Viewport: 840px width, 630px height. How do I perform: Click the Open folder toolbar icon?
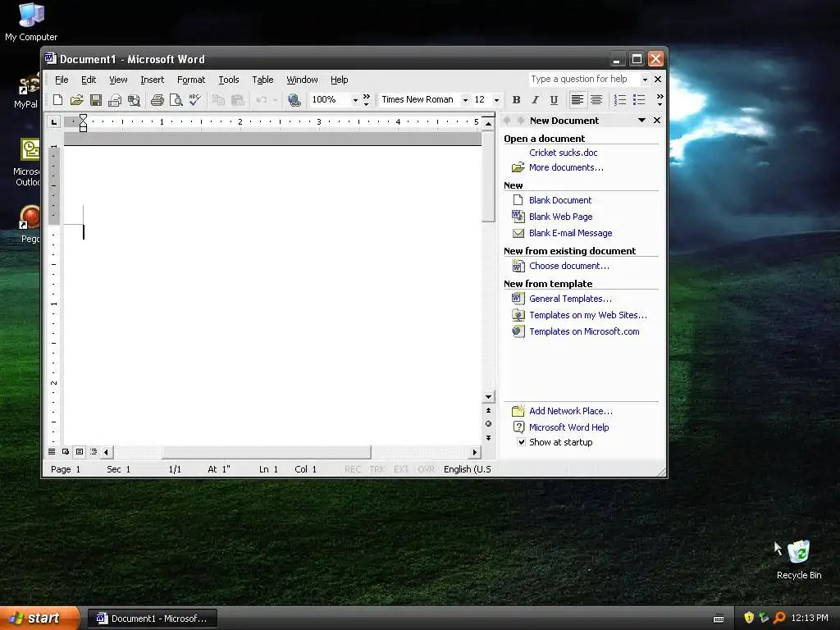(x=76, y=99)
